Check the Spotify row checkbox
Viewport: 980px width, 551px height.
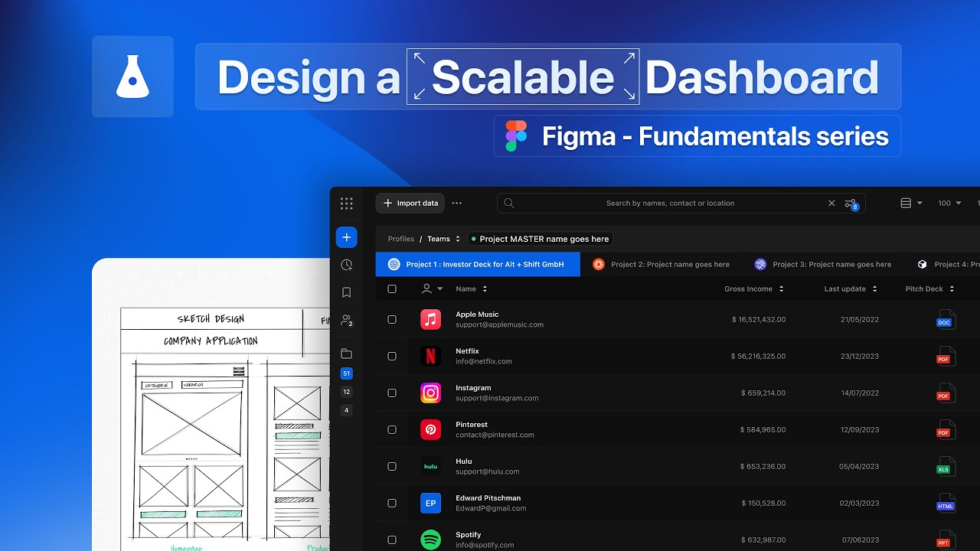pyautogui.click(x=392, y=540)
